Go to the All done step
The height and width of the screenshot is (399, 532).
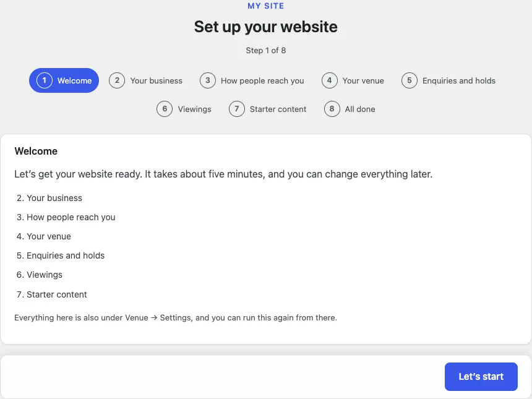[x=350, y=109]
